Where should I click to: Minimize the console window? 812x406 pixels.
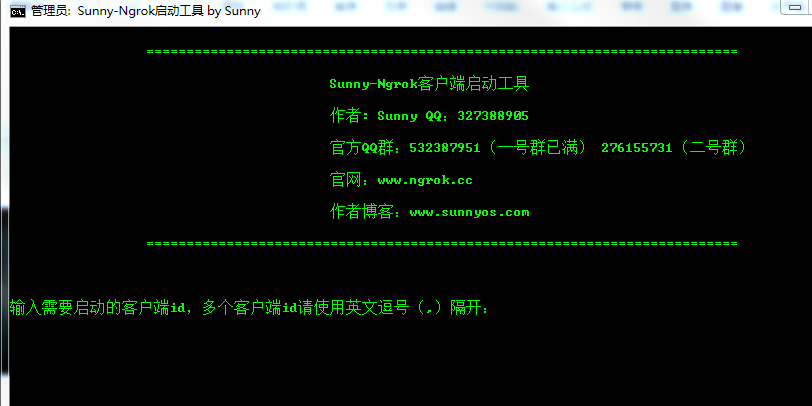[x=796, y=7]
